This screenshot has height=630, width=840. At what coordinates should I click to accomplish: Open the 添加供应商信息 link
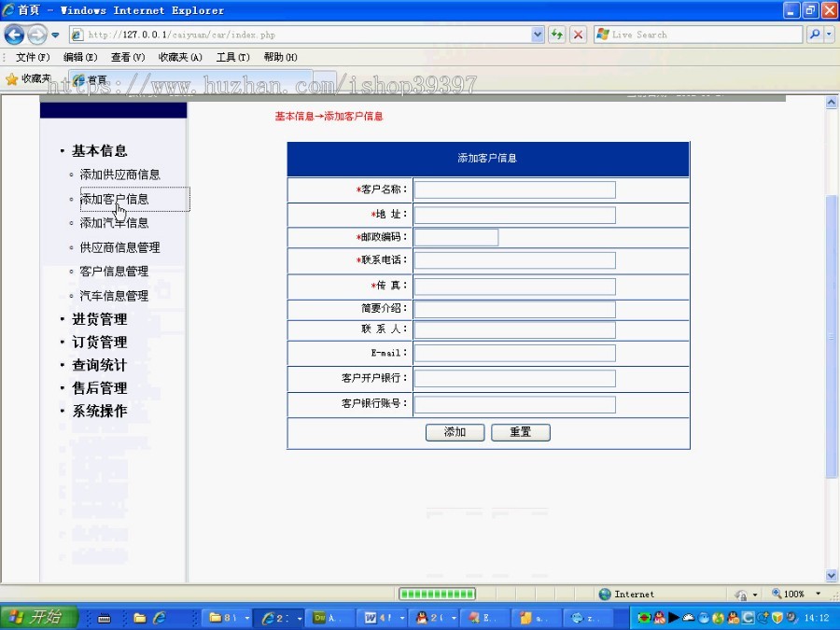pyautogui.click(x=120, y=175)
